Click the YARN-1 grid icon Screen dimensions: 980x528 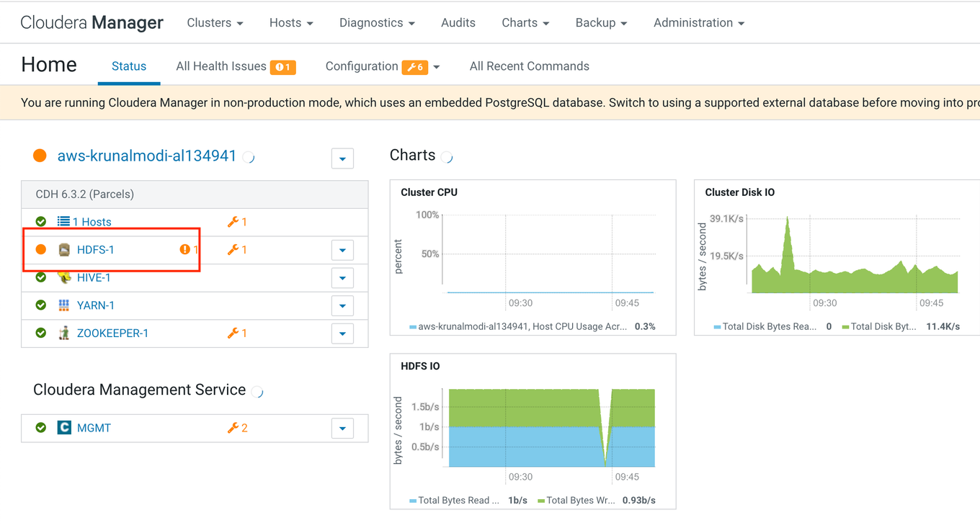click(64, 305)
